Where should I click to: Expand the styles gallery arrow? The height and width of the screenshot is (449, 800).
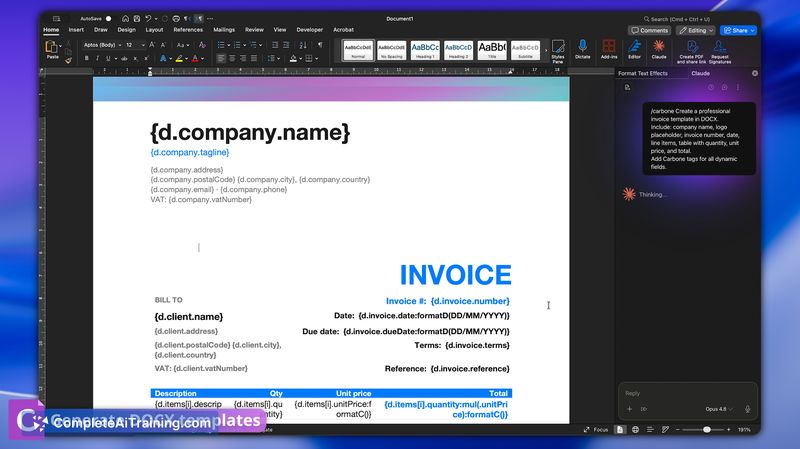point(546,51)
